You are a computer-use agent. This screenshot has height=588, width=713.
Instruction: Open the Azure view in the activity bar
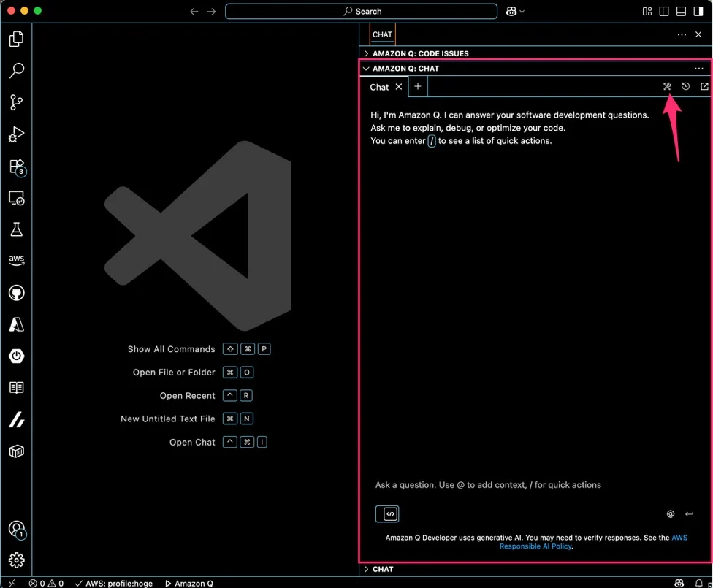tap(16, 324)
